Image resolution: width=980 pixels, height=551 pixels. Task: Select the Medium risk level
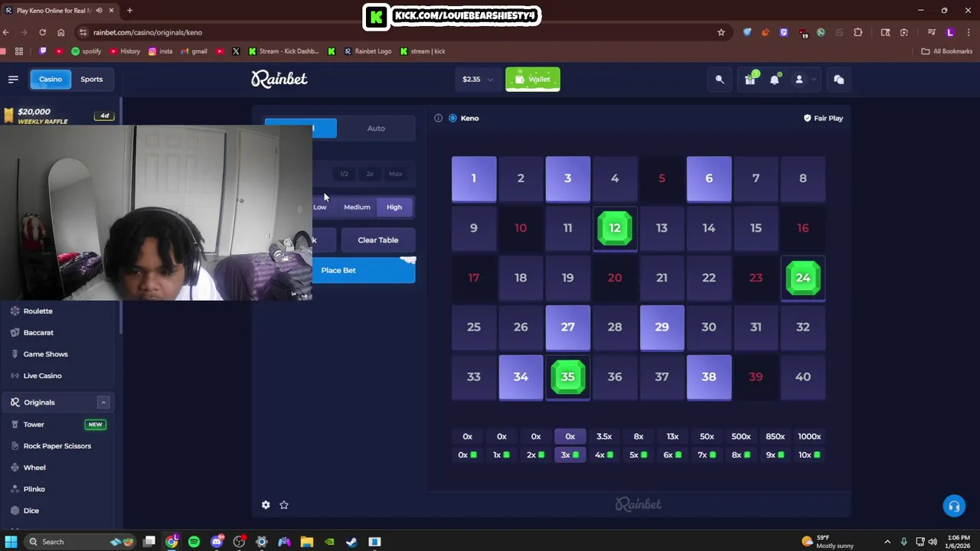(x=357, y=207)
